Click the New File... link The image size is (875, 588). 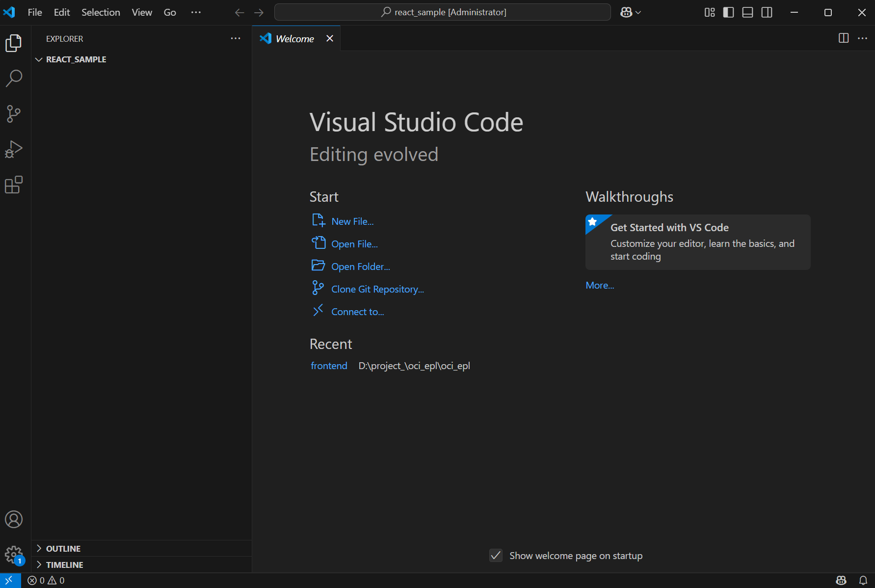[x=352, y=221]
